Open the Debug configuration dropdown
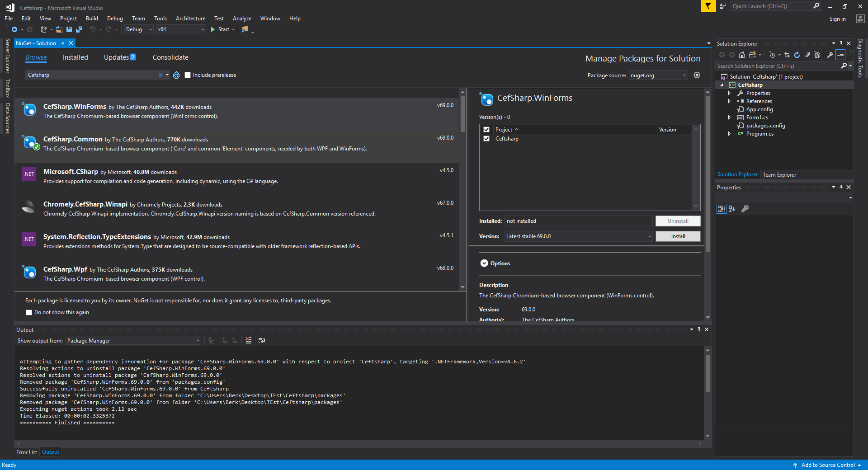Screen dimensions: 868x470 click(x=138, y=29)
